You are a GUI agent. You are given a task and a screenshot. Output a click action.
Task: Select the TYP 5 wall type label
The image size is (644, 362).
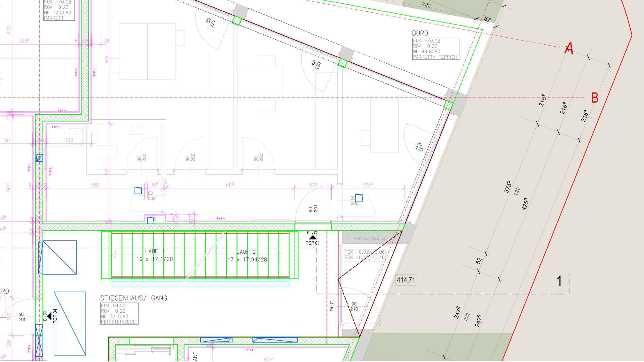pyautogui.click(x=50, y=171)
